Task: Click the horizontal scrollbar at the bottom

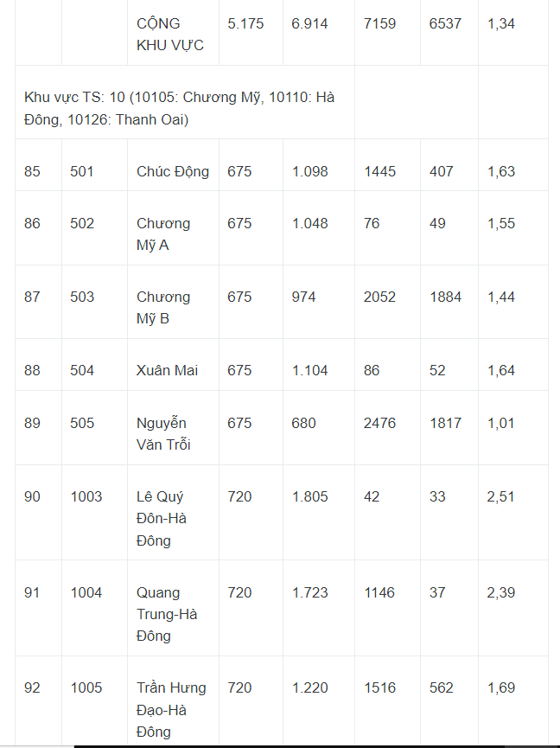Action: pyautogui.click(x=317, y=746)
